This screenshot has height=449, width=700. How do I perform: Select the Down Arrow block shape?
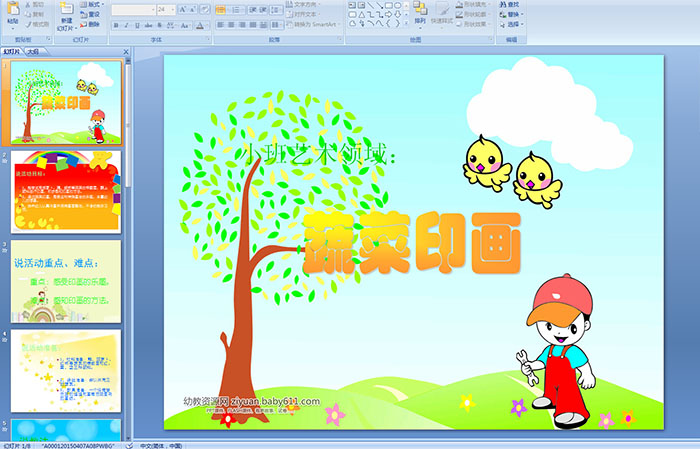pos(397,15)
